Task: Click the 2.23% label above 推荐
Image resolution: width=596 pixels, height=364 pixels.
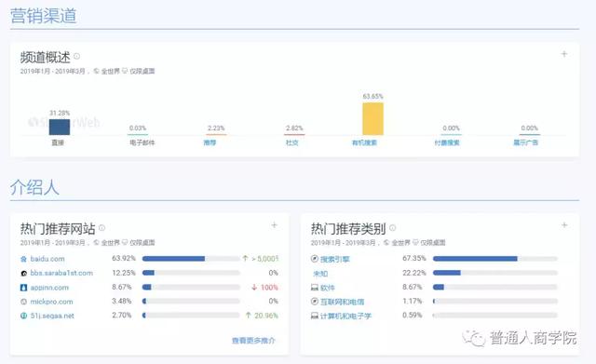Action: (216, 128)
